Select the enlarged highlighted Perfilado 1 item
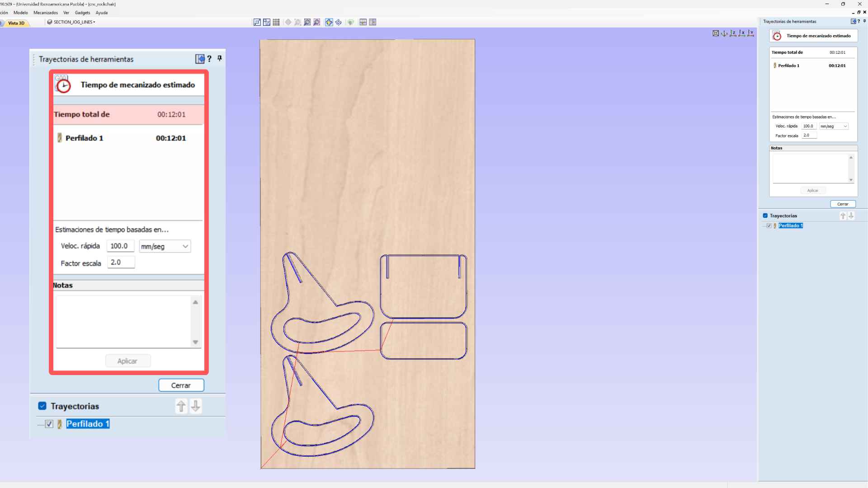Screen dimensions: 868x488 88,424
